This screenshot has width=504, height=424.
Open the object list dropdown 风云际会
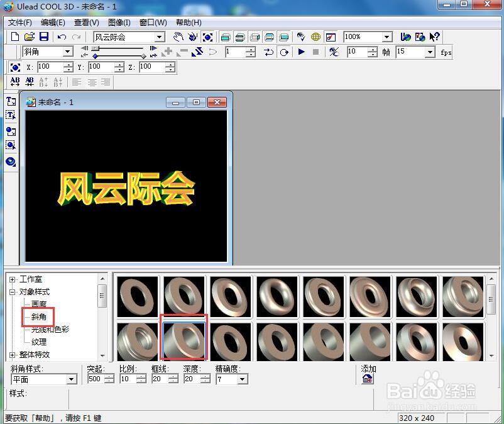(x=160, y=37)
